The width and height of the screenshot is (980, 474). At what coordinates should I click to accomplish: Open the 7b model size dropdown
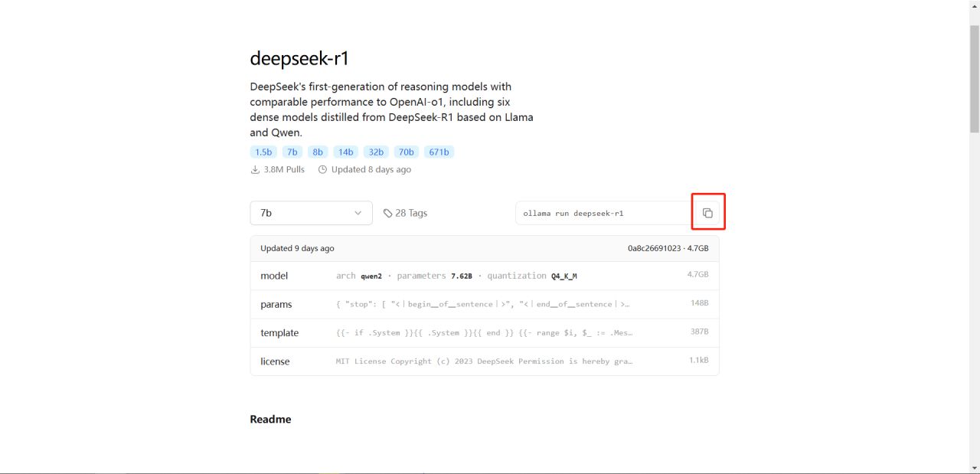(311, 213)
